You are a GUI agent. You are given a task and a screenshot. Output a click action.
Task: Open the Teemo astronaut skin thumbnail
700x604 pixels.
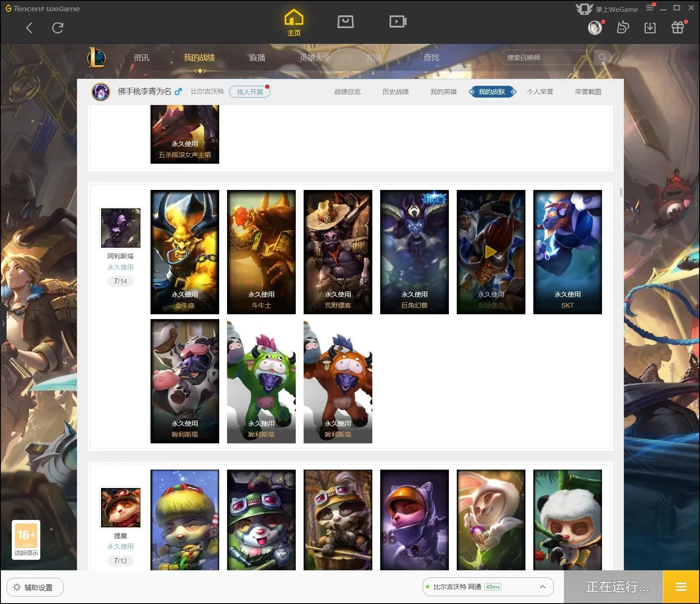point(414,520)
